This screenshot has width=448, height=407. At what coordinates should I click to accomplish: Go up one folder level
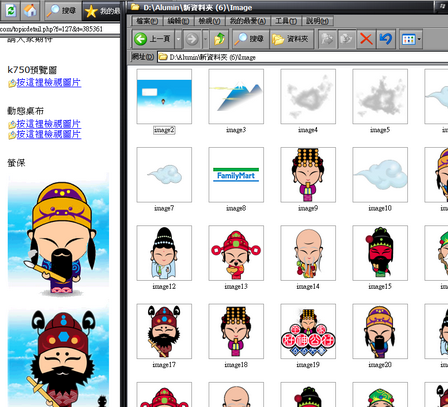219,39
